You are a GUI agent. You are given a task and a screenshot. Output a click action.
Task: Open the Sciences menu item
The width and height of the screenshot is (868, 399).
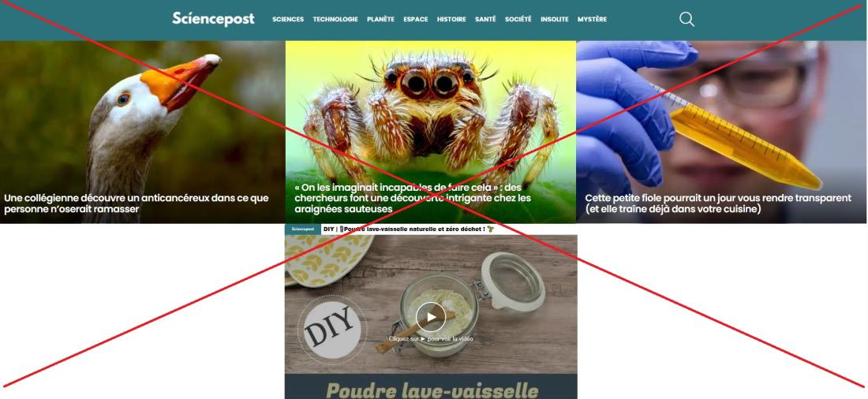tap(288, 20)
